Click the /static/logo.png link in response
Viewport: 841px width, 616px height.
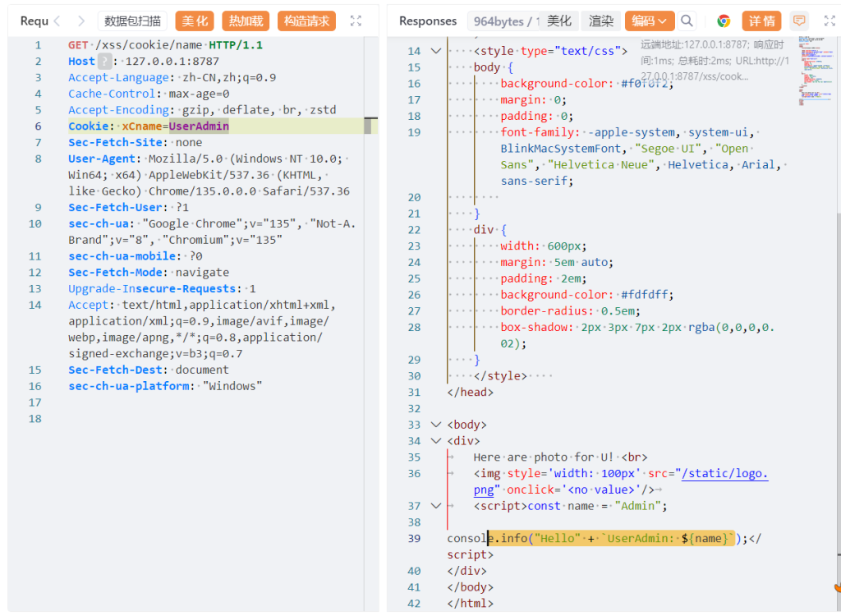[x=725, y=473]
